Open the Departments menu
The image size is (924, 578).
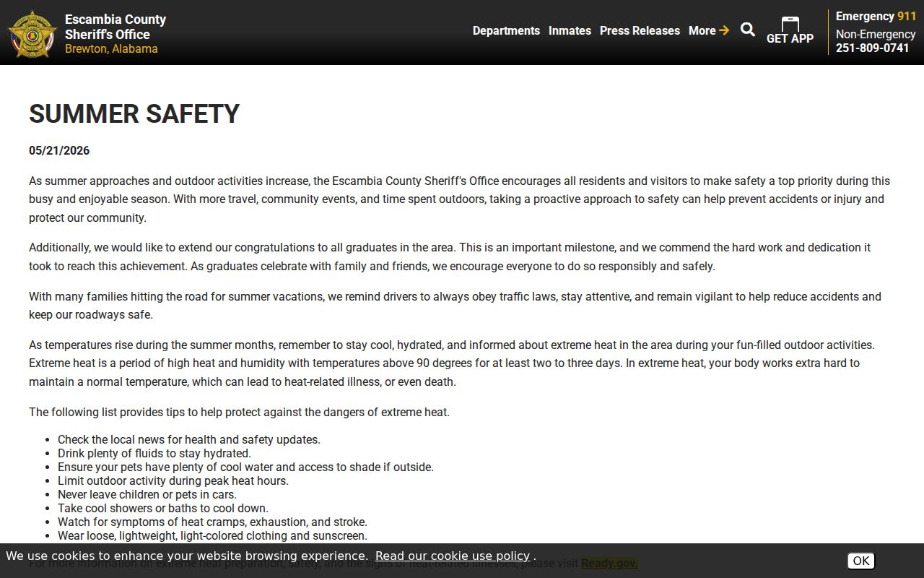coord(506,30)
